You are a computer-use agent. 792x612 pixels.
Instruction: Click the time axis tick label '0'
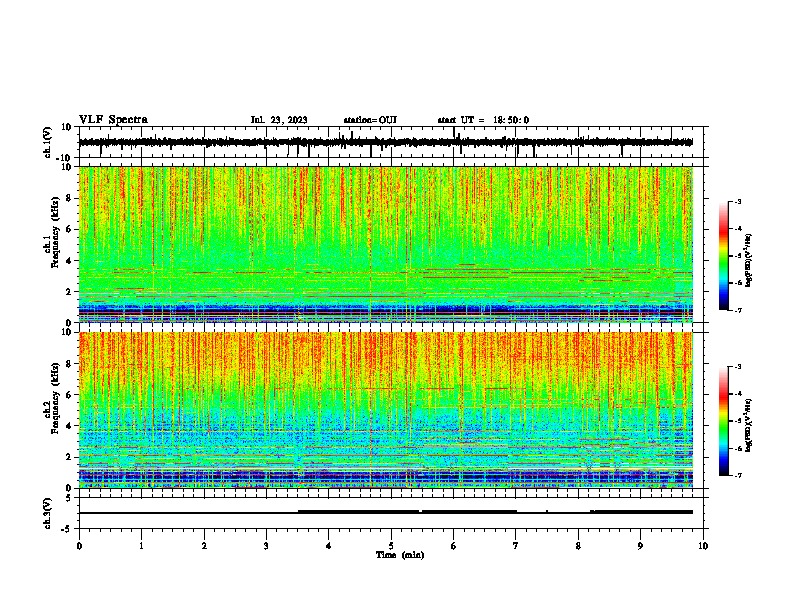click(x=79, y=546)
